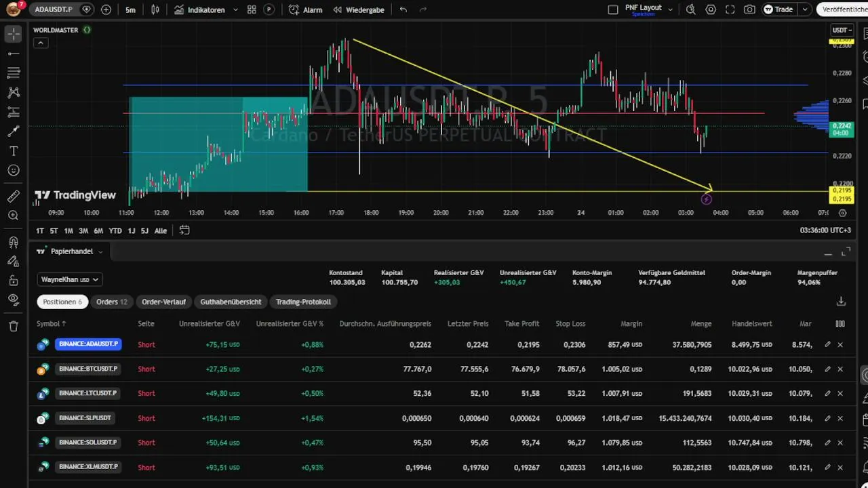Add symbol with the plus-circle icon

click(x=106, y=9)
